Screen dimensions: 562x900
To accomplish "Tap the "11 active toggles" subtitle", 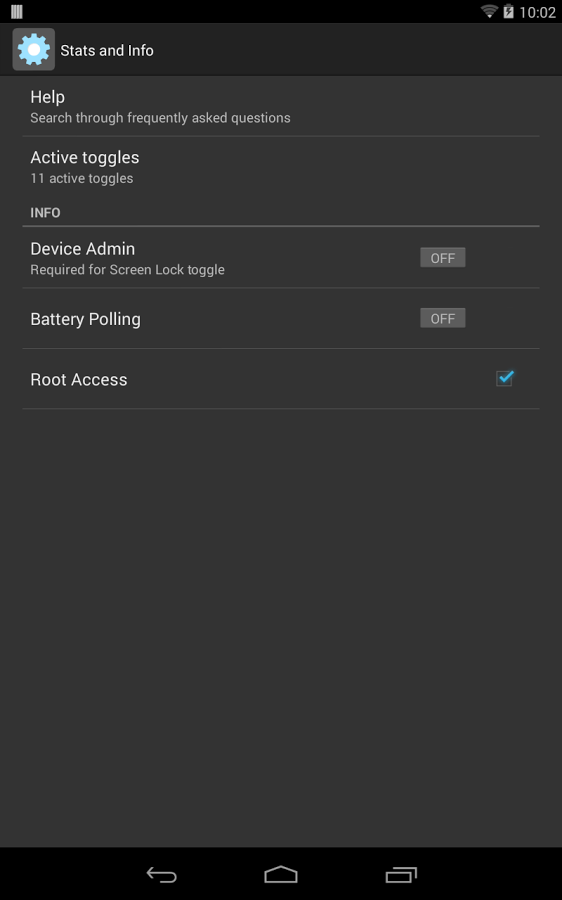I will coord(82,179).
